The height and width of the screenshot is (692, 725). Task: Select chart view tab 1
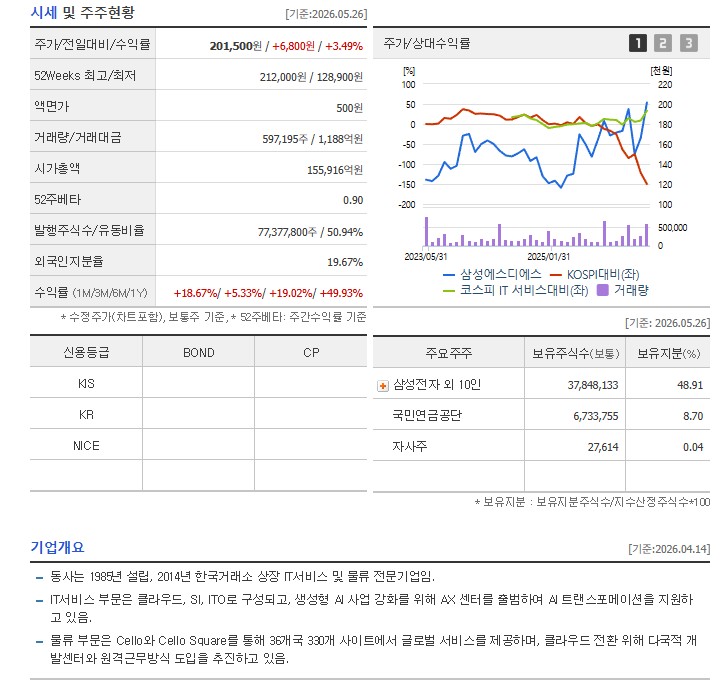click(638, 43)
